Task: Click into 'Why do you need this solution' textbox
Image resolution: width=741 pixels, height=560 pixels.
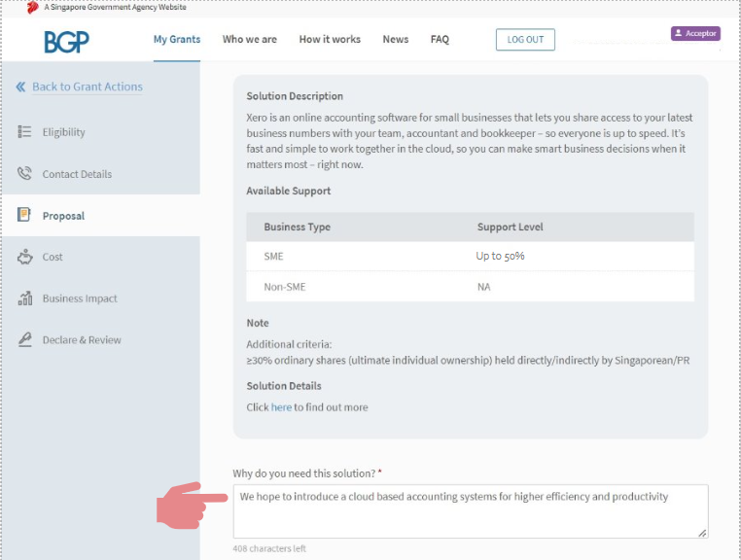Action: pyautogui.click(x=471, y=510)
